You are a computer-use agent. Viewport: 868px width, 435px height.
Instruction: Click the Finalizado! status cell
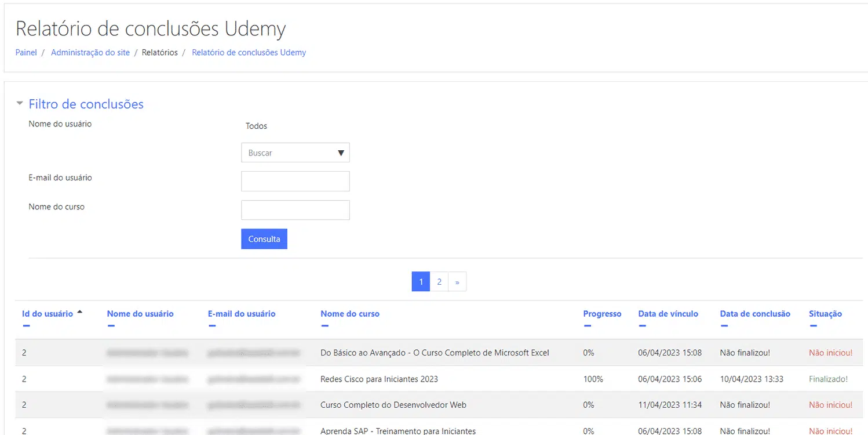pos(828,379)
